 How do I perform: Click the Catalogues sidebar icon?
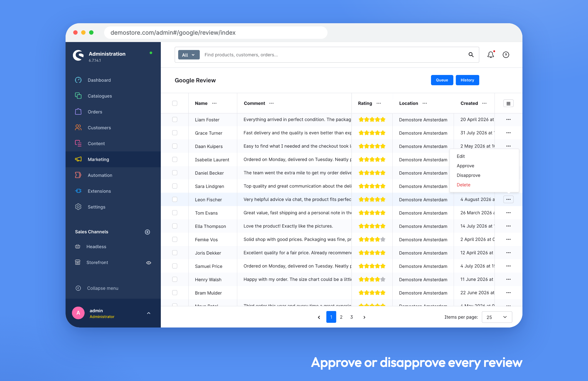[78, 96]
